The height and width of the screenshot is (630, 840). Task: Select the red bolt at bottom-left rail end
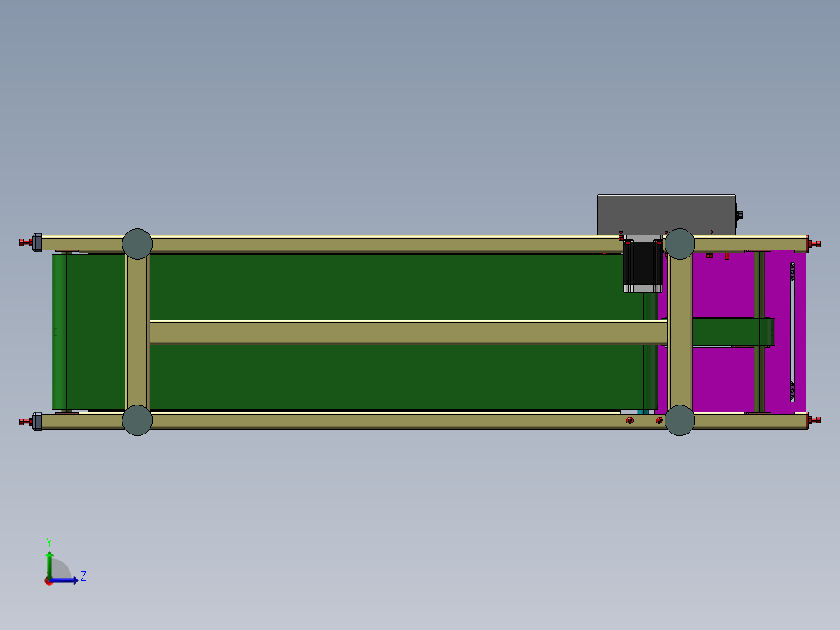tap(26, 422)
